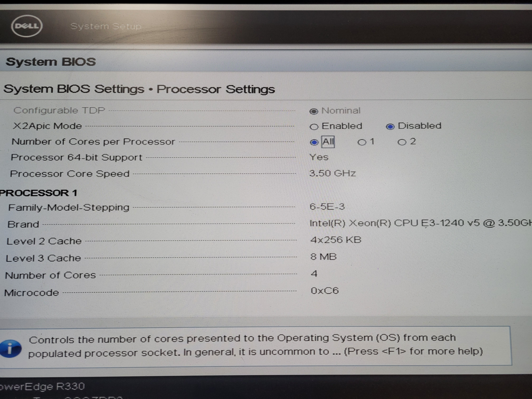The height and width of the screenshot is (399, 532).
Task: Select Nominal for Configurable TDP
Action: tap(314, 111)
